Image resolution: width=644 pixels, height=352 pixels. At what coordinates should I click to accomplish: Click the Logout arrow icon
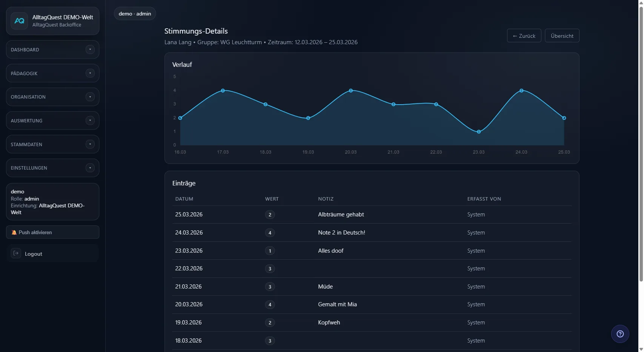tap(16, 253)
